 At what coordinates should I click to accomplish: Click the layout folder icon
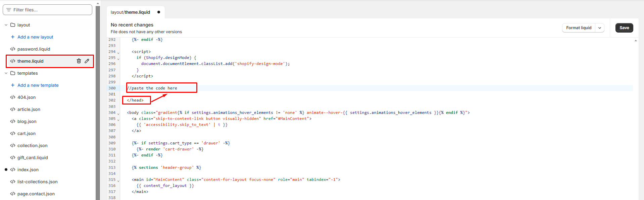[13, 25]
